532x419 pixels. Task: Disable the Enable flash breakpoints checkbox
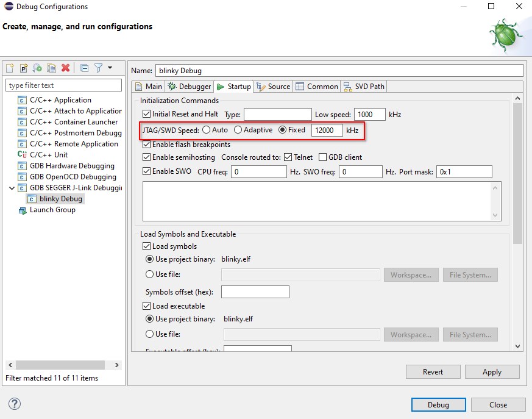pos(146,145)
